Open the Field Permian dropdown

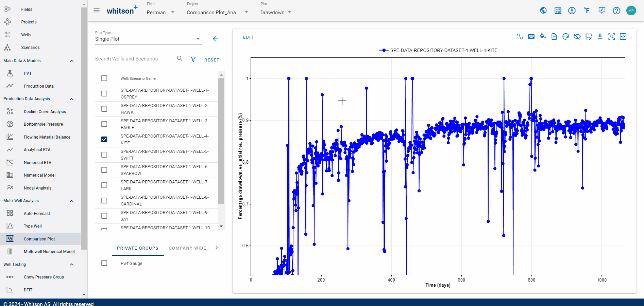pyautogui.click(x=160, y=13)
